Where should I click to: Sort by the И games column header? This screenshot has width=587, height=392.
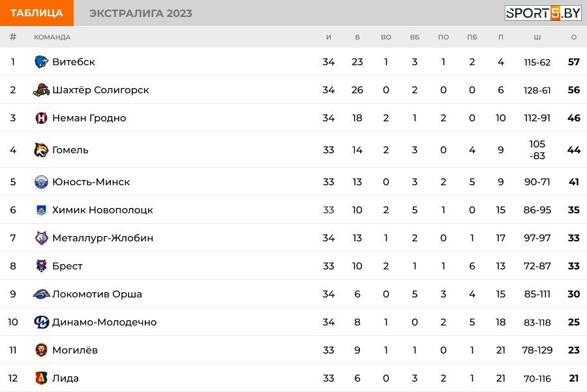coord(329,37)
